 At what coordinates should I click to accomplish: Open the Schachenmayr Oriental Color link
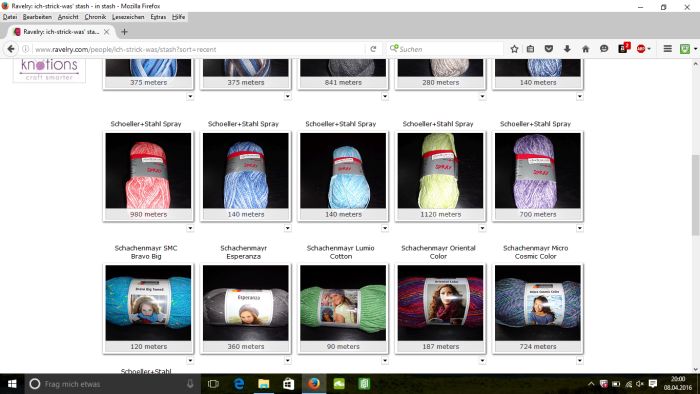pyautogui.click(x=438, y=252)
